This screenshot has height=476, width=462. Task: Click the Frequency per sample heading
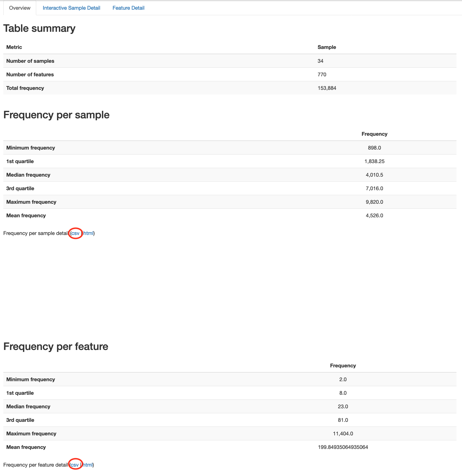tap(56, 115)
